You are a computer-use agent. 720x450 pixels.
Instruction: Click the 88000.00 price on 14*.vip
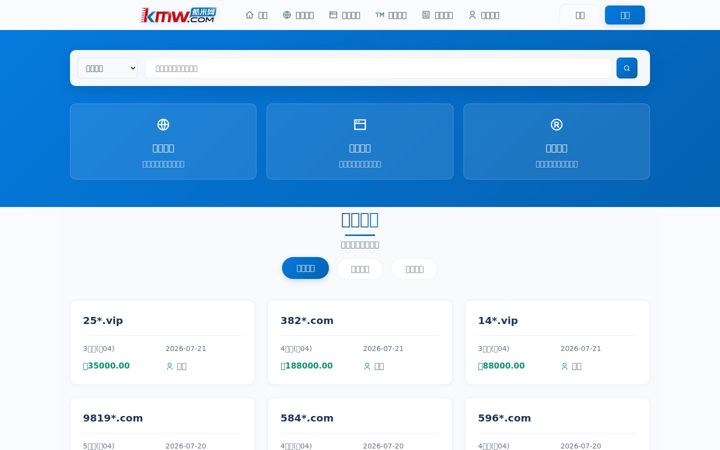point(501,366)
